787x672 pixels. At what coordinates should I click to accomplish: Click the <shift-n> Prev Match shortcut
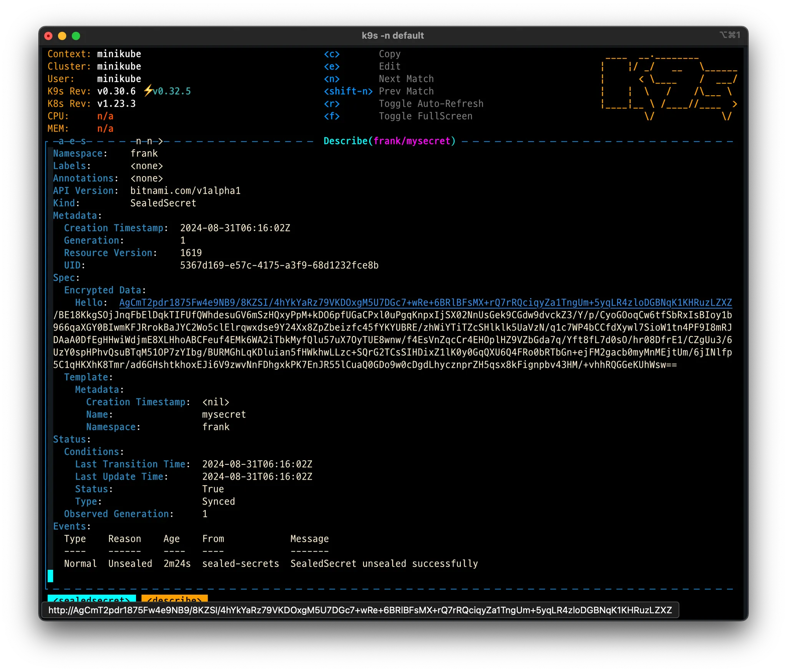tap(348, 91)
